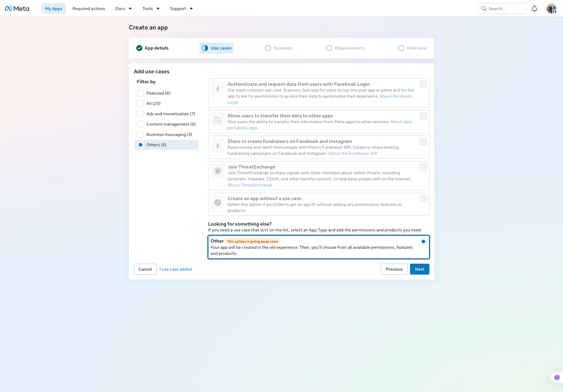Viewport: 563px width, 392px height.
Task: Open the My Apps tab
Action: pyautogui.click(x=54, y=9)
